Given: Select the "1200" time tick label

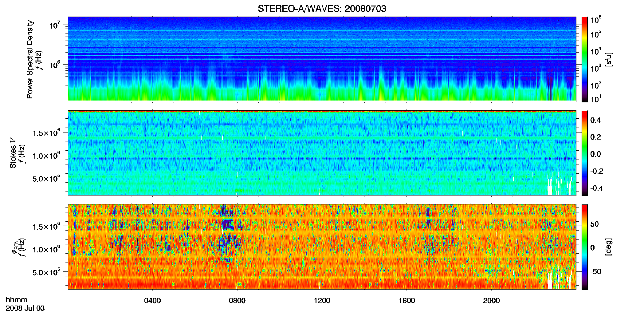Looking at the screenshot, I should 322,300.
